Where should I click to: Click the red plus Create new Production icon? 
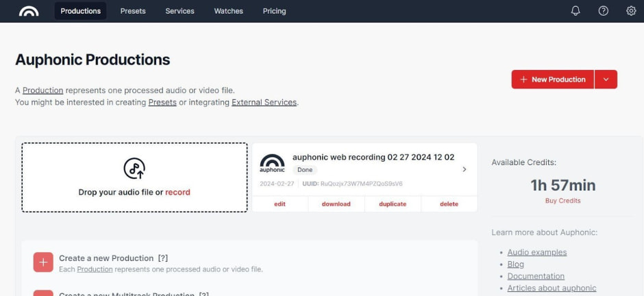coord(43,262)
